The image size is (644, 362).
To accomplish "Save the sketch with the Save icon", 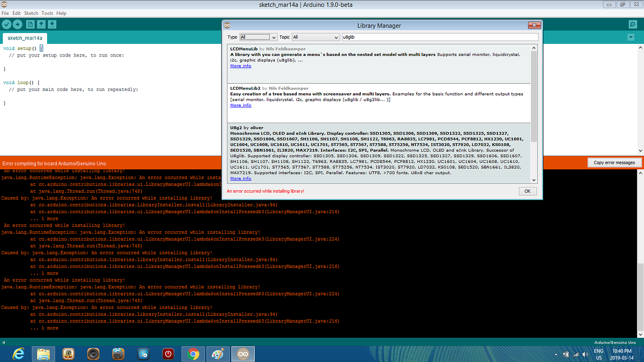I will point(51,24).
